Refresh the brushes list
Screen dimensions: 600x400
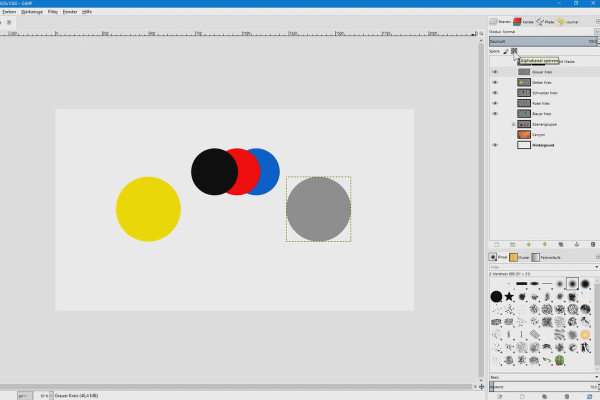click(x=589, y=397)
